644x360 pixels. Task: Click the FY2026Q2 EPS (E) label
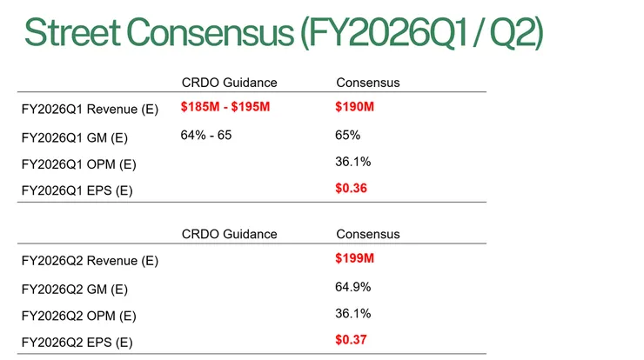click(77, 342)
